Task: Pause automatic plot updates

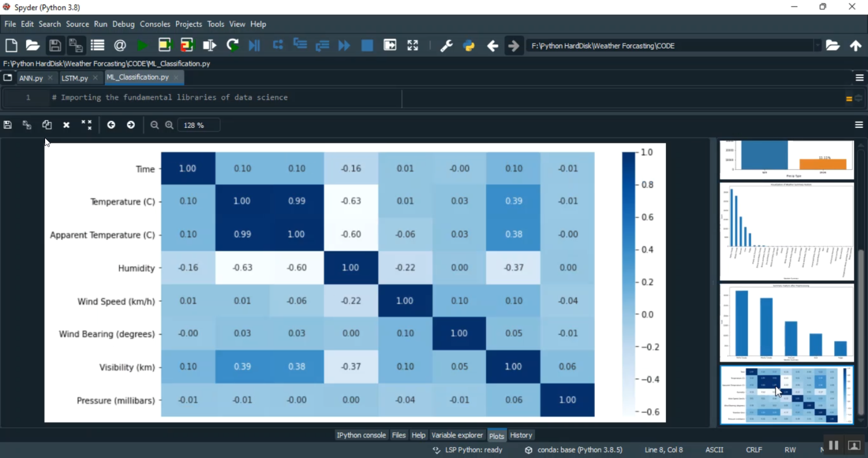Action: [x=833, y=445]
